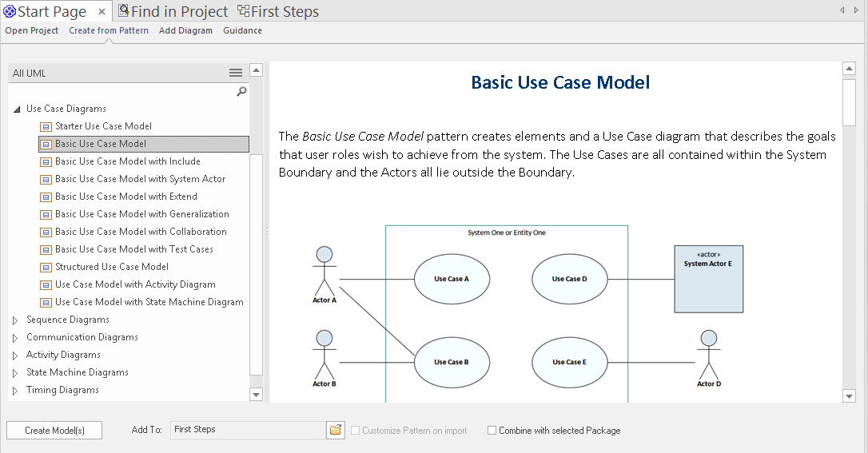Click icon of Basic Use Case Model with Extend
Viewport: 868px width, 453px height.
tap(46, 197)
